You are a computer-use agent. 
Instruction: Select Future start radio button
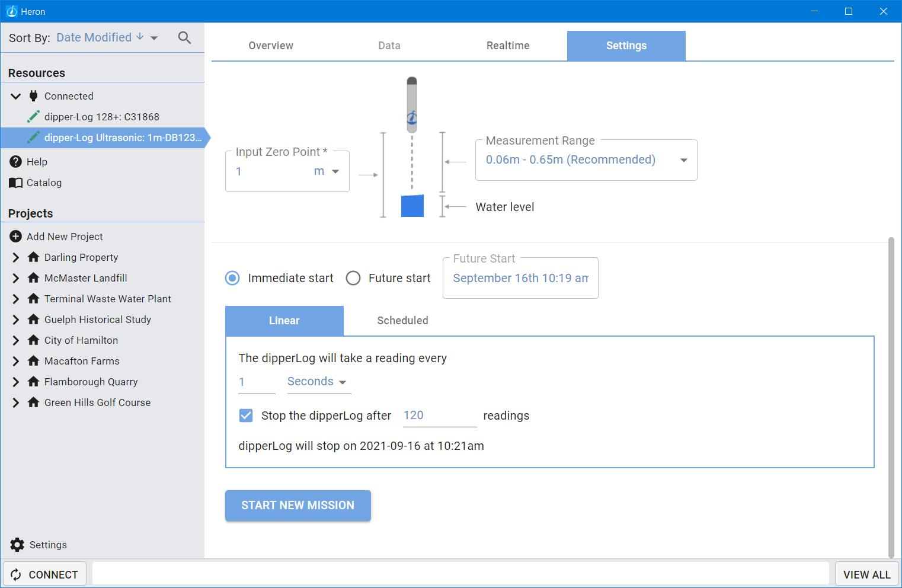[x=353, y=278]
